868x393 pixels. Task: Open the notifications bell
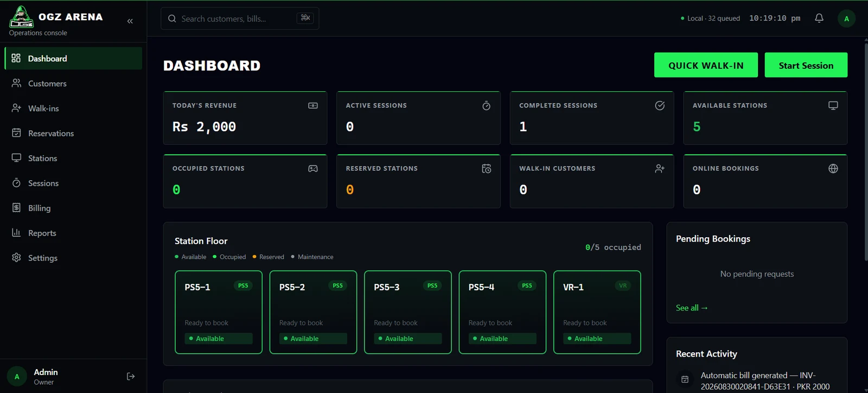[819, 18]
